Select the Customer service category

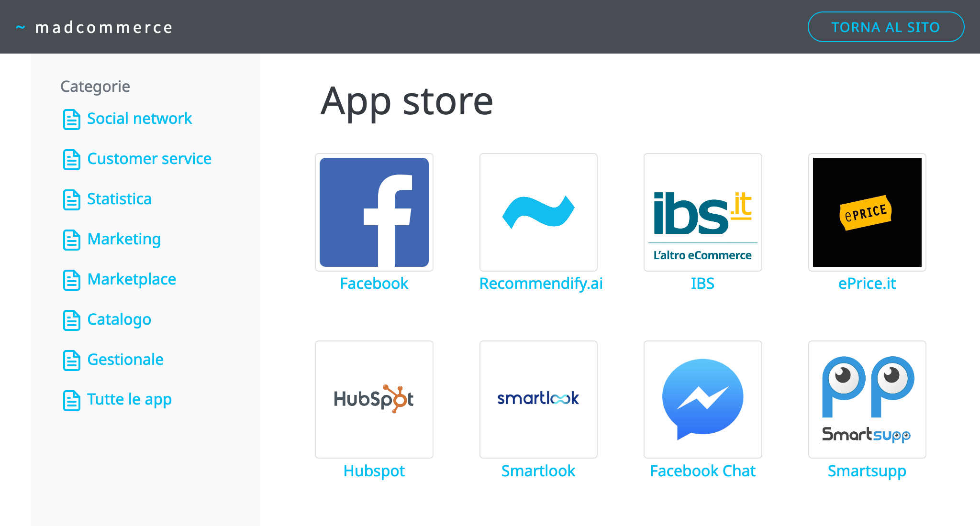[x=150, y=158]
